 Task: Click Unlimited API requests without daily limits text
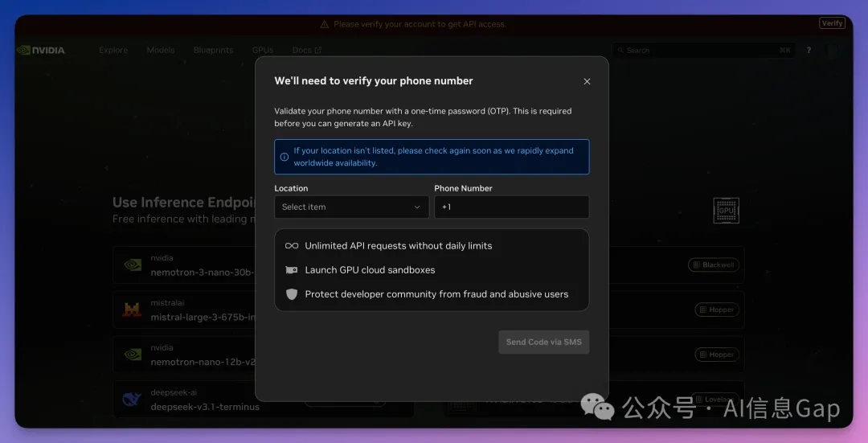coord(399,246)
